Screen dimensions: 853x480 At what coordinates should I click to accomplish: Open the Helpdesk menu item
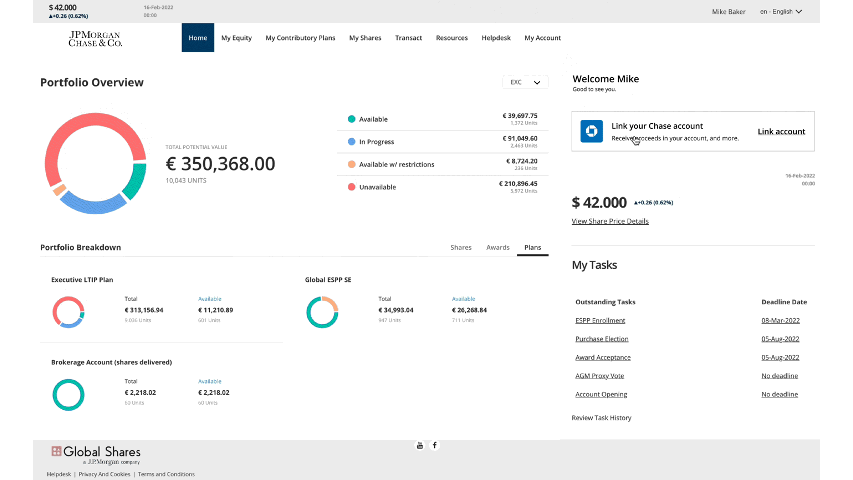[496, 38]
